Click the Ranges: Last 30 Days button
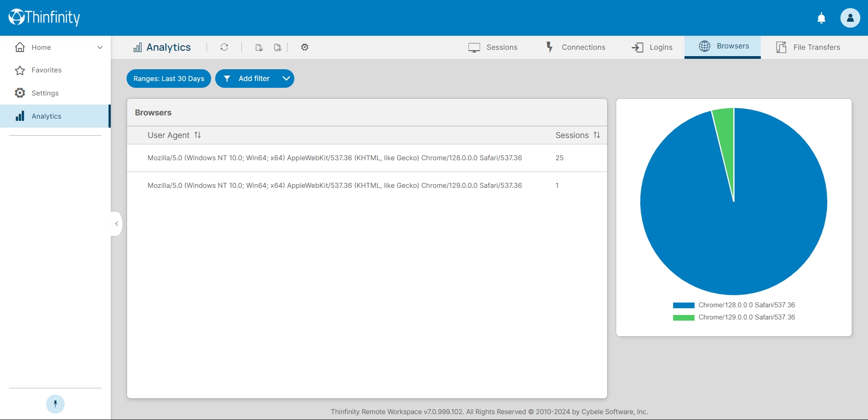The image size is (868, 420). point(169,79)
